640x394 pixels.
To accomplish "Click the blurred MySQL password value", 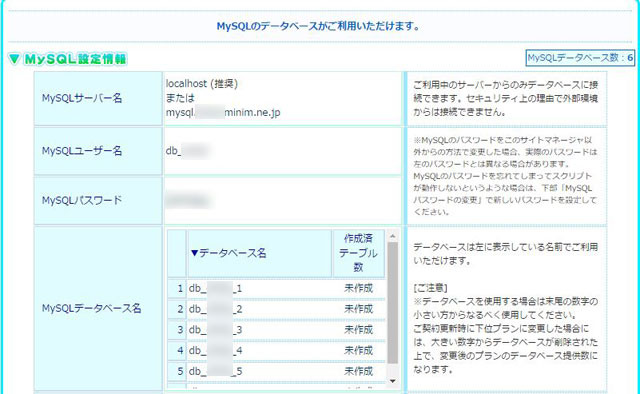I will coord(187,201).
